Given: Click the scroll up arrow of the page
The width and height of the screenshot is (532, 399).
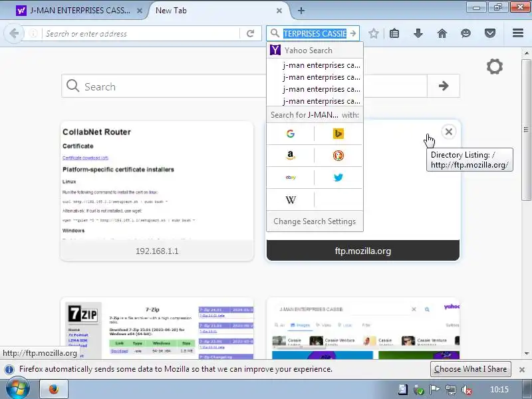Looking at the screenshot, I should pos(526,53).
